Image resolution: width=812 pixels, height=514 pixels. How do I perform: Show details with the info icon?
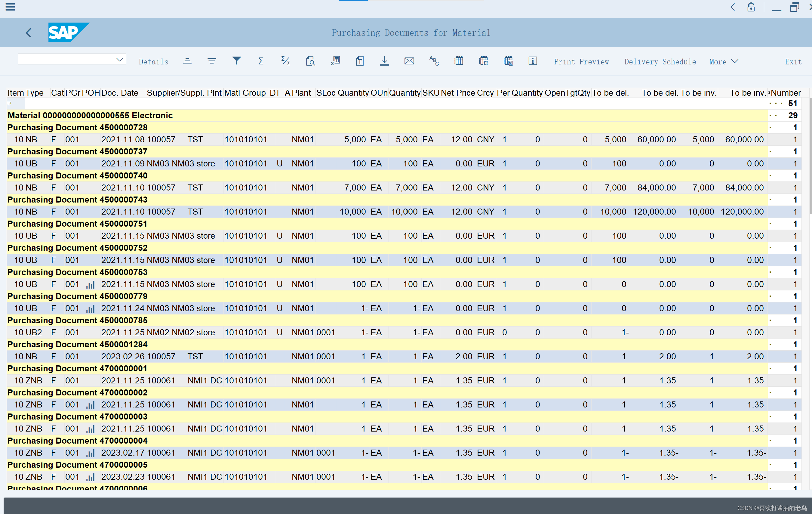[x=532, y=61]
